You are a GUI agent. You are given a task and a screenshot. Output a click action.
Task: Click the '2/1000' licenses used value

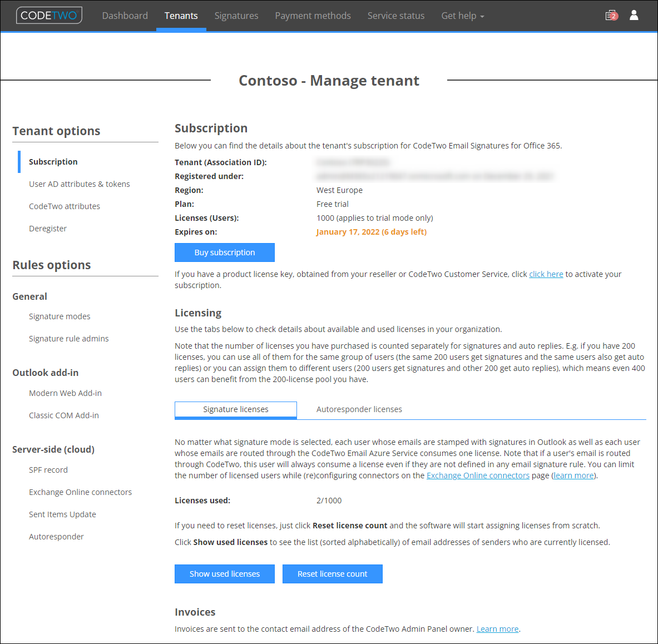click(329, 501)
